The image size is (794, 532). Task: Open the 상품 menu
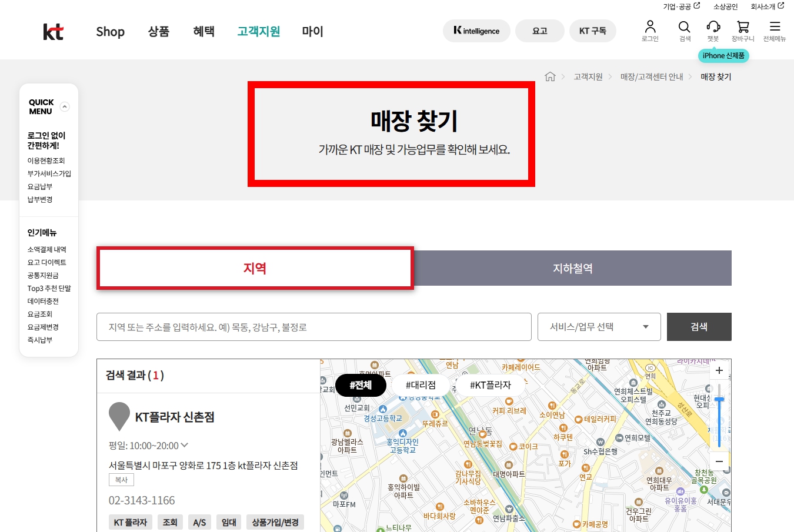[159, 31]
